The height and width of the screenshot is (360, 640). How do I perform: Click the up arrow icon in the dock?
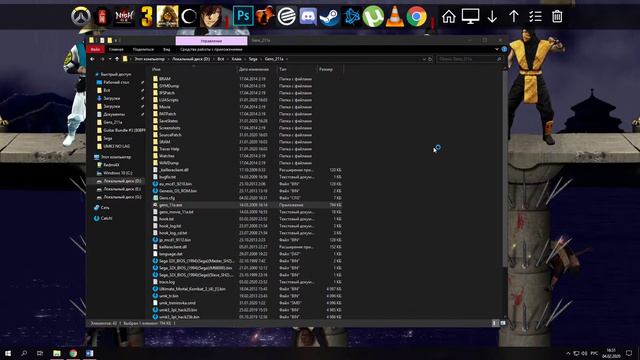click(513, 17)
